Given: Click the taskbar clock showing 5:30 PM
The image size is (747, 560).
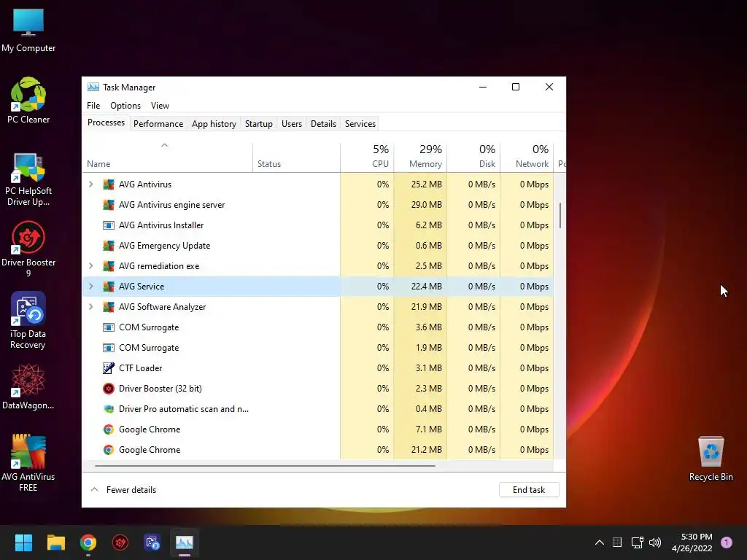Looking at the screenshot, I should (x=692, y=542).
